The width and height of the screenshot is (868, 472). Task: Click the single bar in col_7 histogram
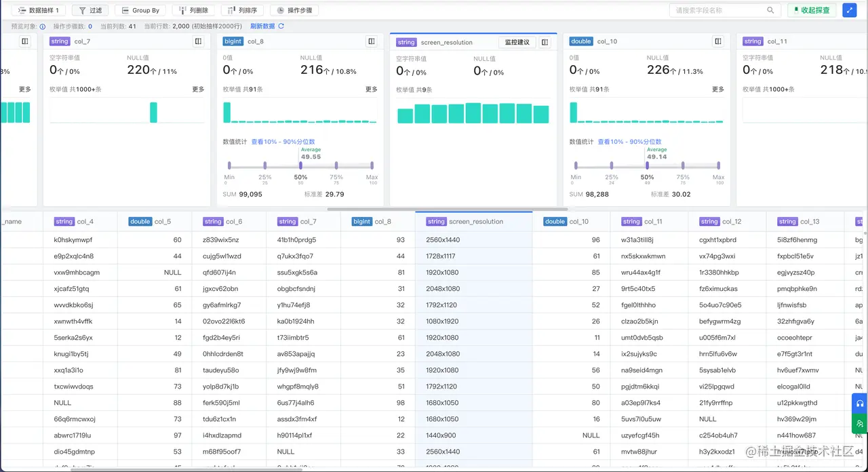tap(153, 113)
